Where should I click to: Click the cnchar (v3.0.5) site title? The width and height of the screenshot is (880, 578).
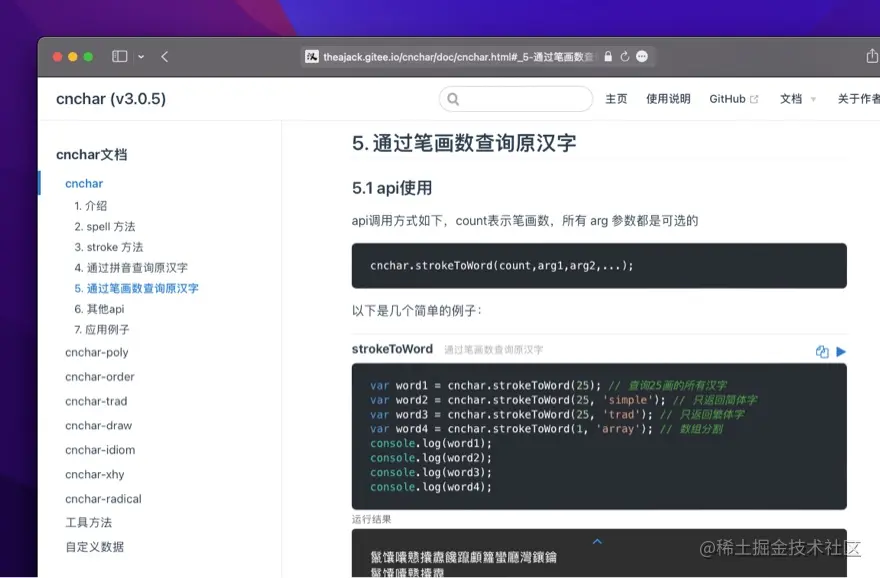(x=111, y=99)
